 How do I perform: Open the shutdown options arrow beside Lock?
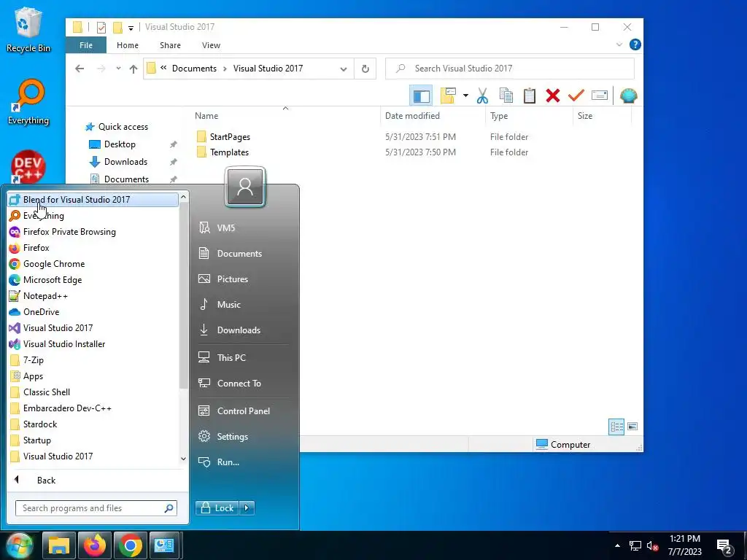(x=247, y=508)
